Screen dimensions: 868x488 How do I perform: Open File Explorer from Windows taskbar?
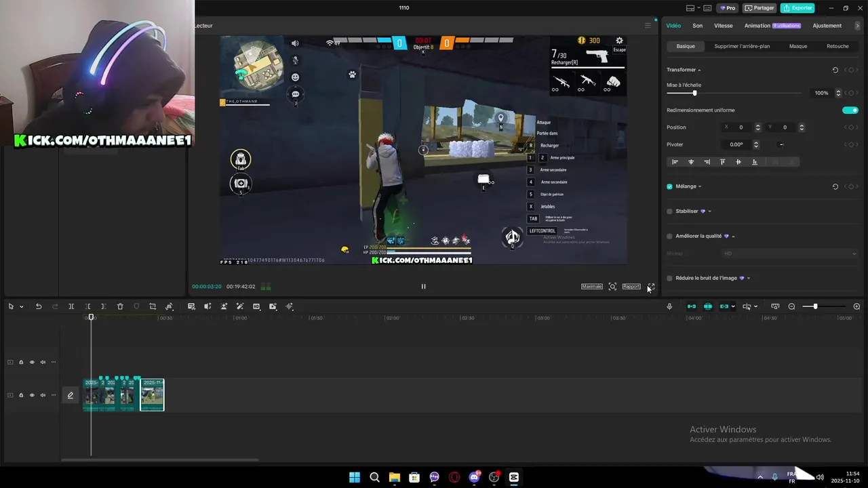[x=395, y=477]
